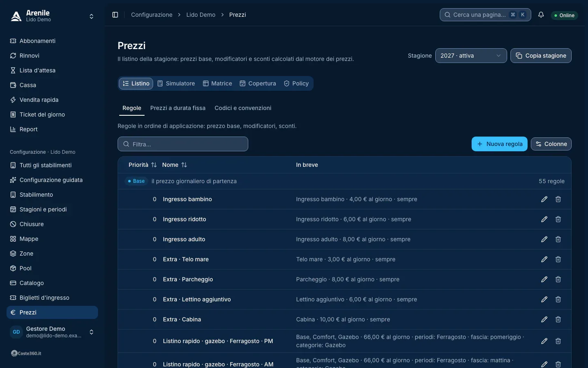Open Abbonamenti in the sidebar
Viewport: 588px width, 368px height.
(x=52, y=41)
